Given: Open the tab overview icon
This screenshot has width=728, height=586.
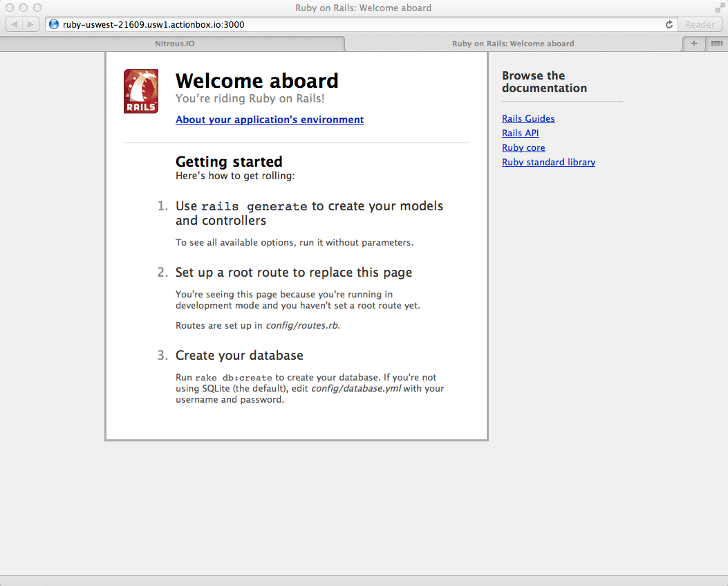Looking at the screenshot, I should (716, 43).
